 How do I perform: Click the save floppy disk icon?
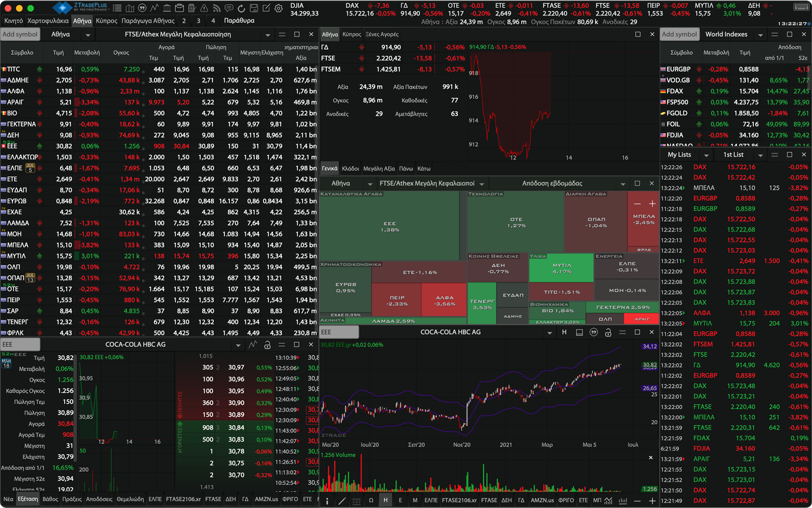coord(254,8)
